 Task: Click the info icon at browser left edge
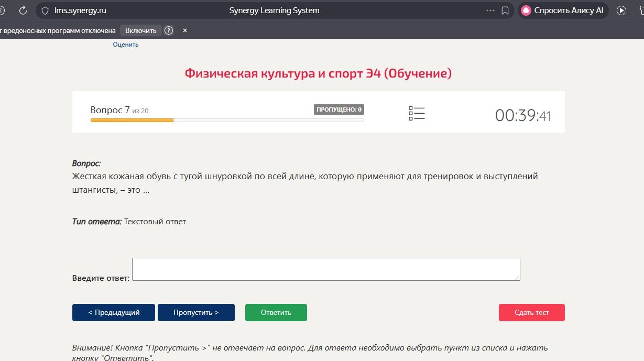tap(2, 10)
